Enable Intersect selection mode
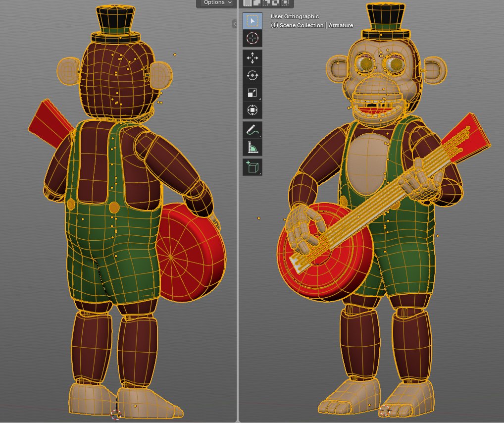The width and height of the screenshot is (504, 423). click(285, 3)
